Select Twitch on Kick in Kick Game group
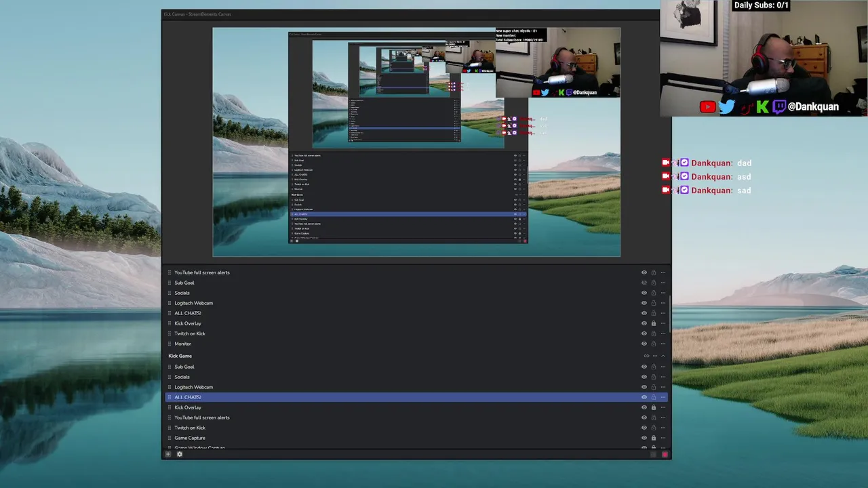868x488 pixels. 416,428
